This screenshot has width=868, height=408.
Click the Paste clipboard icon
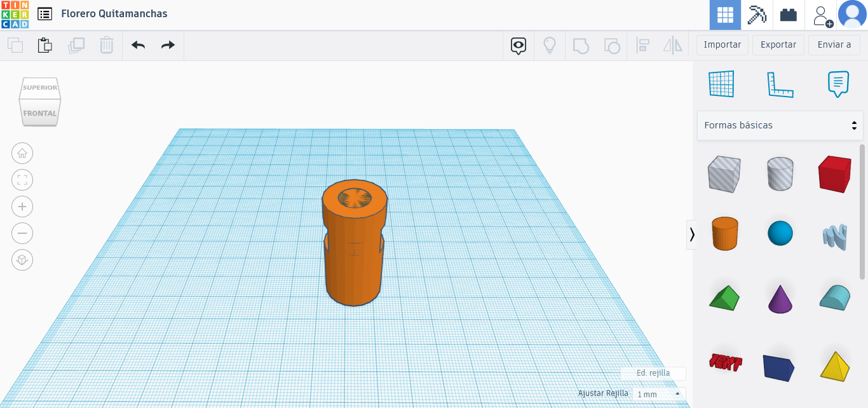point(45,45)
